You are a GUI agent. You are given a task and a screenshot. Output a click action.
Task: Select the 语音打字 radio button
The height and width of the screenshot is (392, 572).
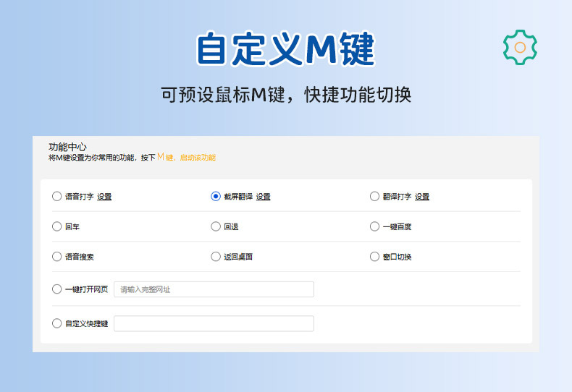(x=57, y=196)
